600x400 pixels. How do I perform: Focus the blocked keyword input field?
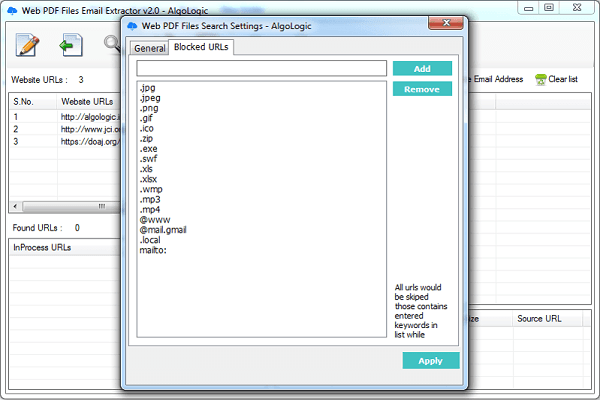click(x=261, y=69)
